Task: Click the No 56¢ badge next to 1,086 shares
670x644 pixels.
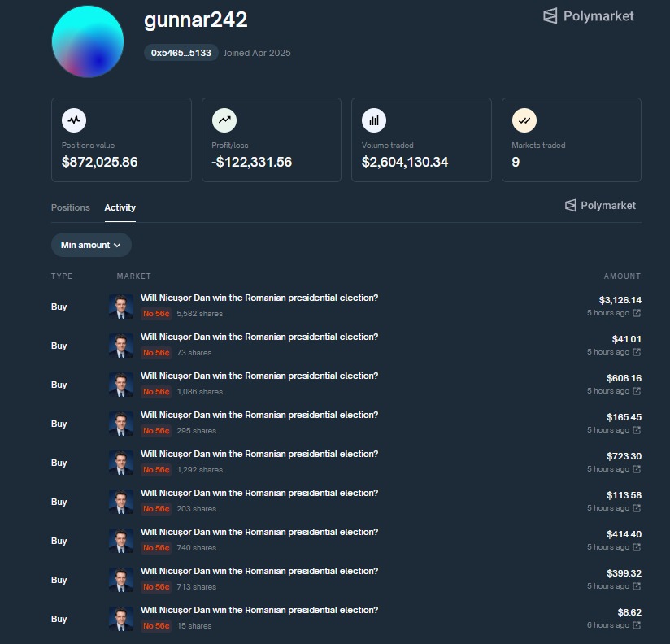Action: tap(156, 391)
